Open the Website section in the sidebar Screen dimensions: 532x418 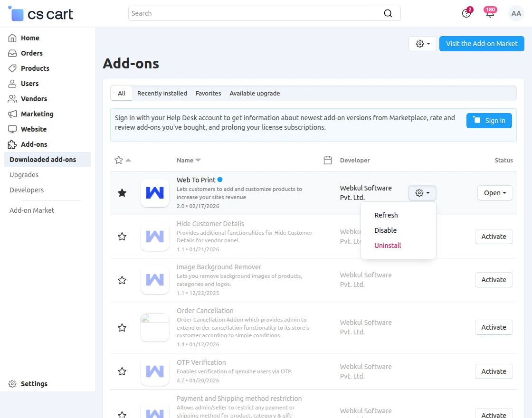click(33, 129)
